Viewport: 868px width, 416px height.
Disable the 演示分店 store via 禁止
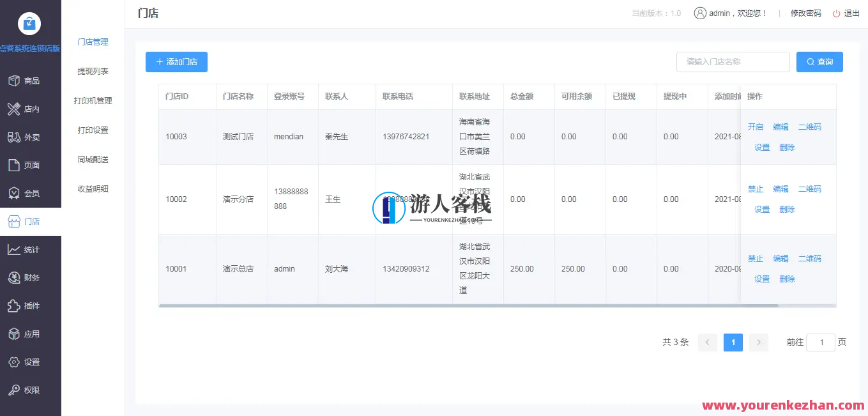tap(755, 189)
